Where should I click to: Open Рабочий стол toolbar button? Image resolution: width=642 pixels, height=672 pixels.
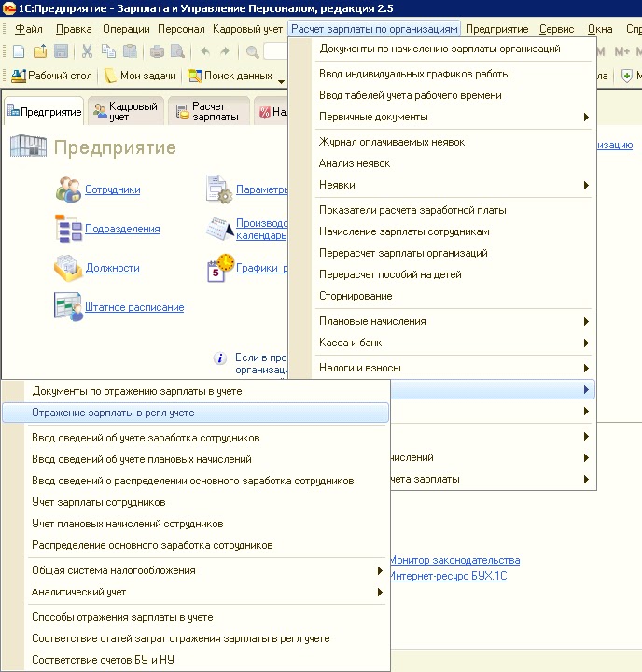(51, 76)
